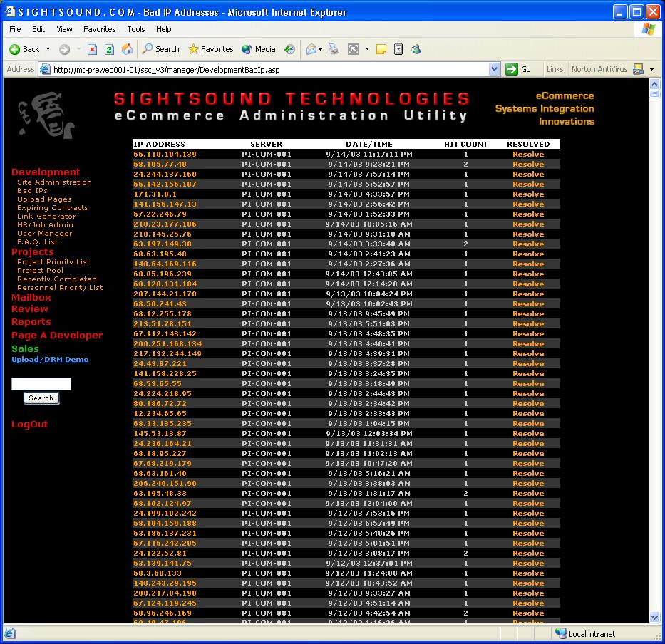The width and height of the screenshot is (665, 644).
Task: Click the Mail envelope icon
Action: [x=311, y=50]
